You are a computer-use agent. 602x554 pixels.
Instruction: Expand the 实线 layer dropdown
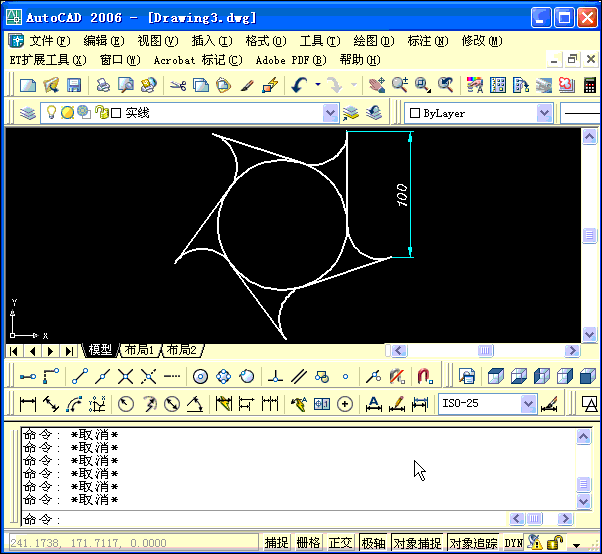(331, 113)
